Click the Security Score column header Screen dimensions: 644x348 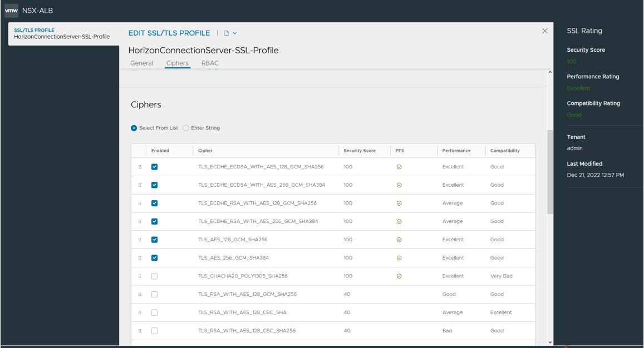point(360,151)
